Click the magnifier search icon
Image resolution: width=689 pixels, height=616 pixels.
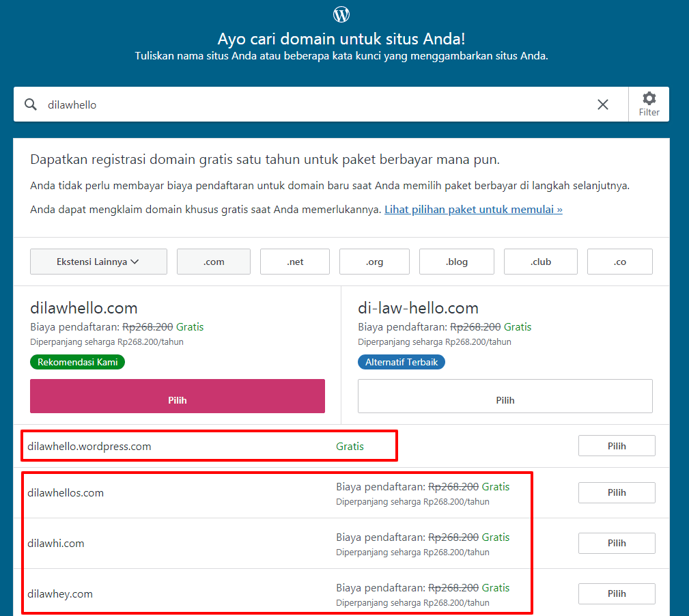(31, 104)
